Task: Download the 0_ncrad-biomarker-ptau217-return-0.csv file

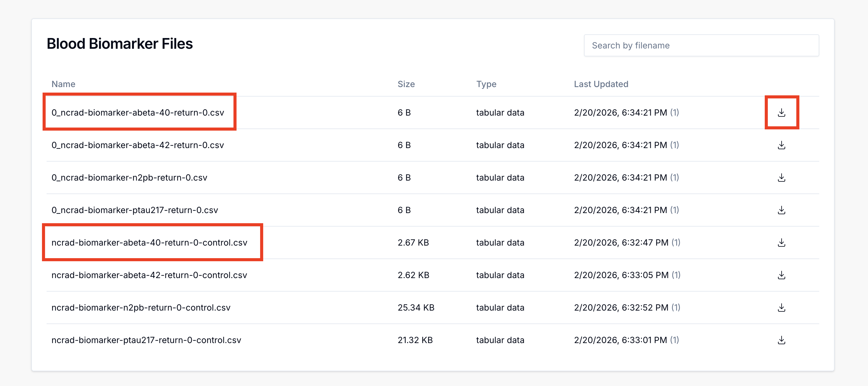Action: (782, 210)
